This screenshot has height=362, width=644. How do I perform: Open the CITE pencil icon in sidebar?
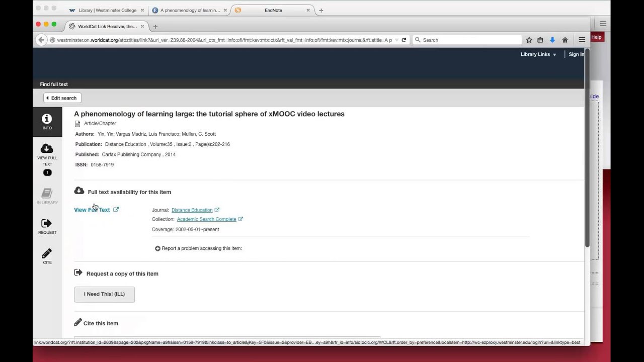(47, 253)
